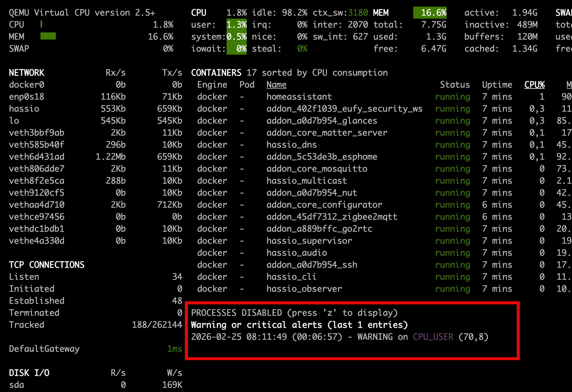Click the TCP CONNECTIONS section heading
572x392 pixels.
(x=47, y=265)
